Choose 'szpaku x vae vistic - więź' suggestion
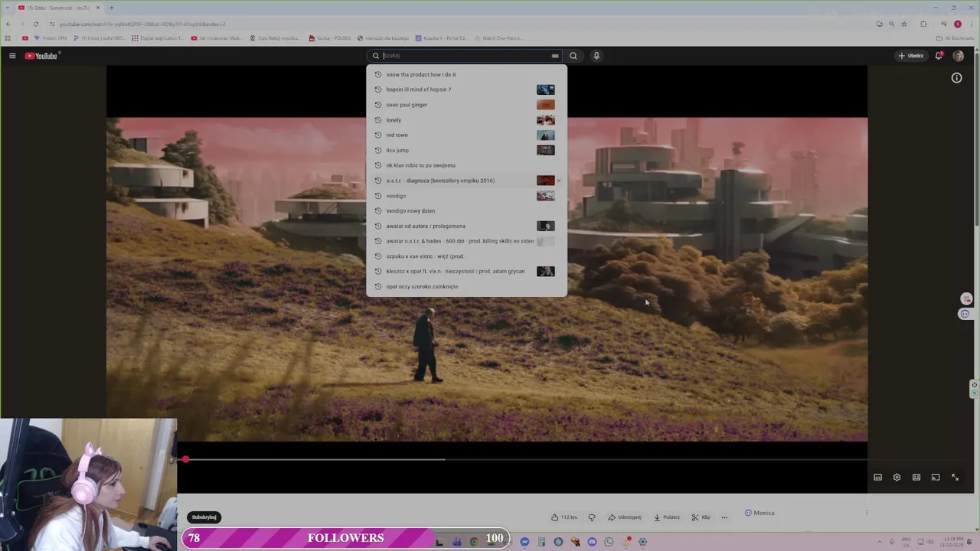Image resolution: width=980 pixels, height=551 pixels. (x=466, y=256)
